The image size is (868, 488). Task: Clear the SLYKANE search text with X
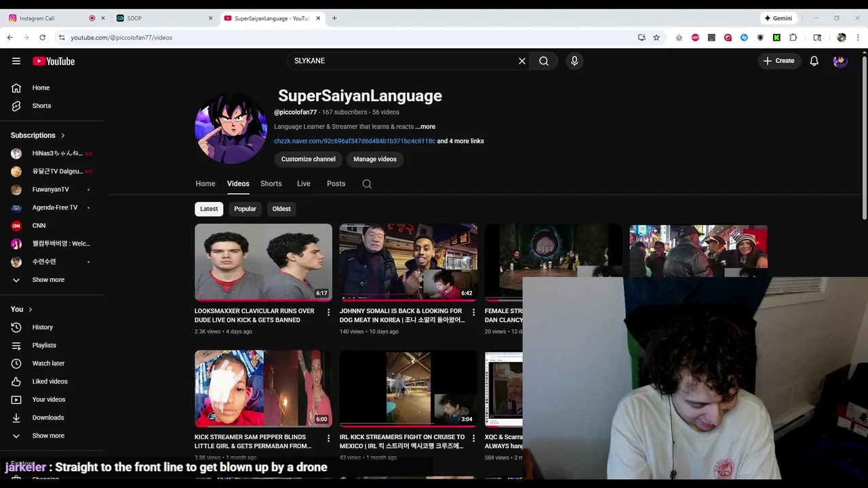pyautogui.click(x=522, y=61)
